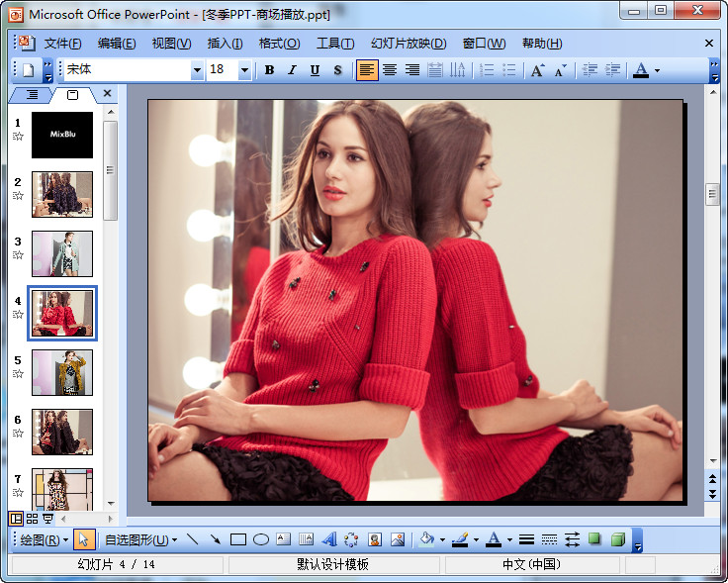Open the 插入 menu
728x583 pixels.
coord(225,44)
